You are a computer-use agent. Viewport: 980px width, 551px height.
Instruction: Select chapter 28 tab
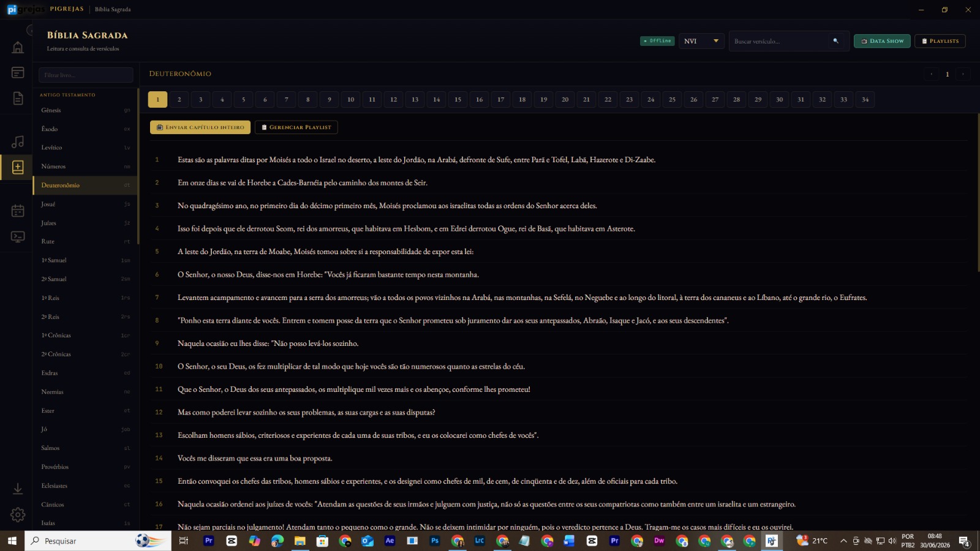pyautogui.click(x=737, y=99)
